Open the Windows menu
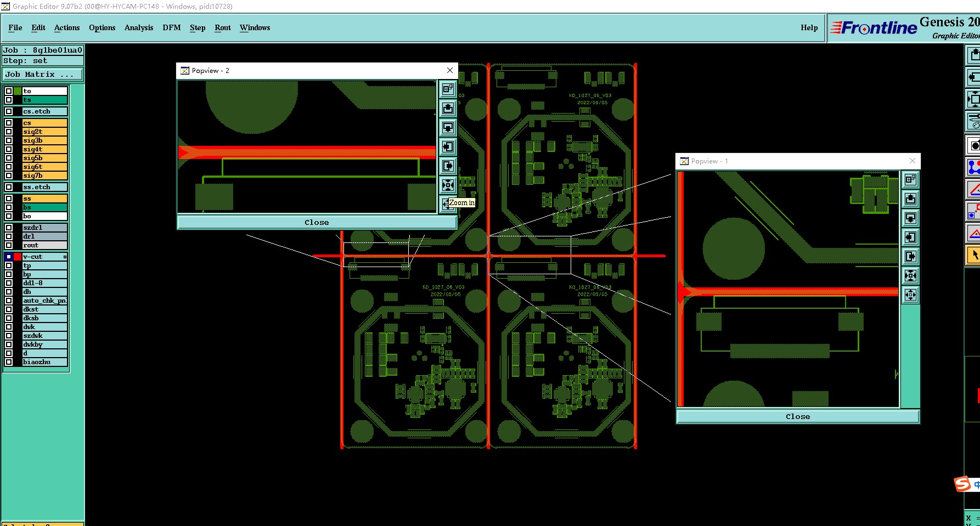The width and height of the screenshot is (980, 526). click(255, 27)
